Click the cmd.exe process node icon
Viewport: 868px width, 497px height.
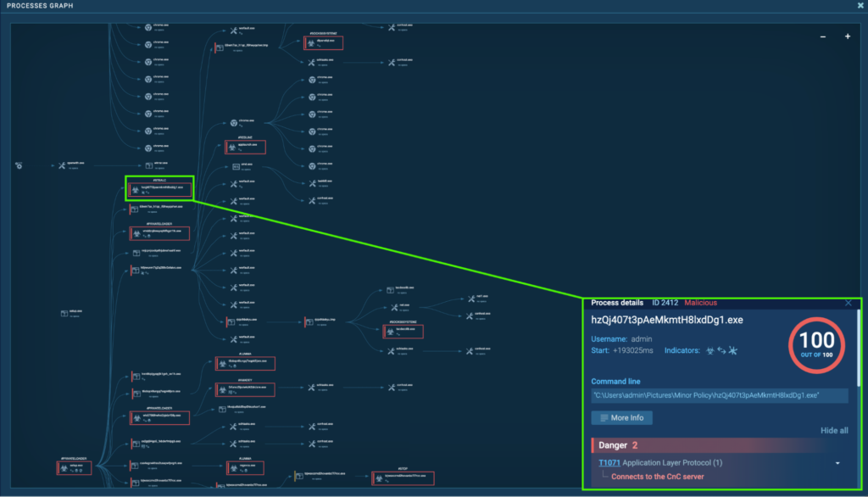(237, 165)
